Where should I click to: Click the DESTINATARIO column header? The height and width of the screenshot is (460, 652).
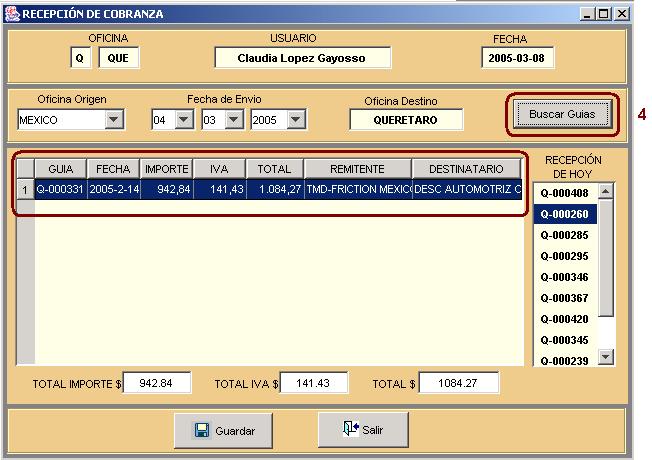(x=466, y=170)
